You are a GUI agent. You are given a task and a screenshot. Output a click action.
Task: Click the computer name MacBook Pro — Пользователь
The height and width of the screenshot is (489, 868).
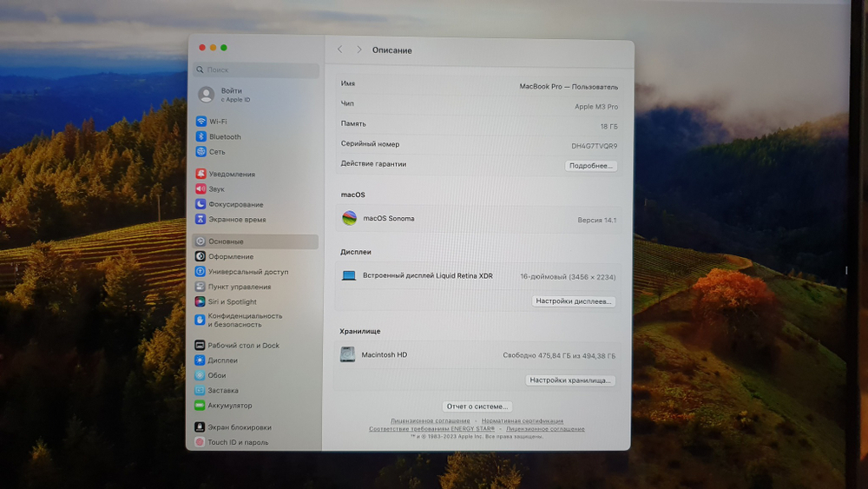tap(569, 86)
